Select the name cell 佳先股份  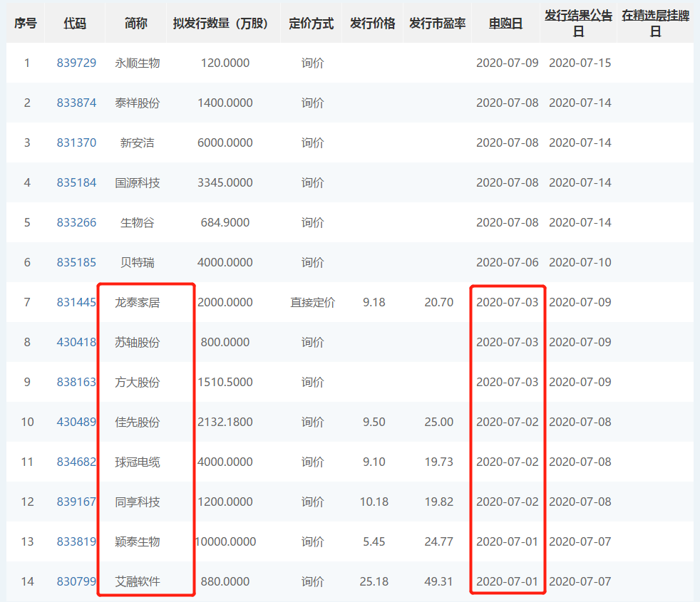pos(137,422)
